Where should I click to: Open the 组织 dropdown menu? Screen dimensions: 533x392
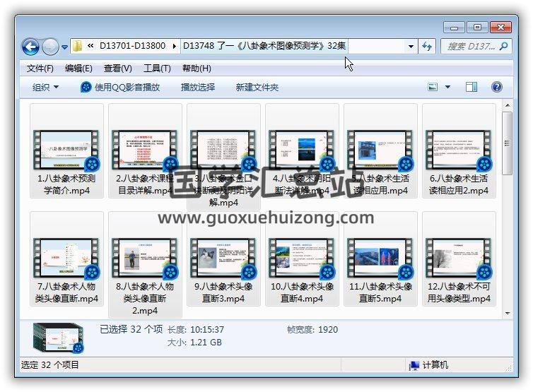45,88
